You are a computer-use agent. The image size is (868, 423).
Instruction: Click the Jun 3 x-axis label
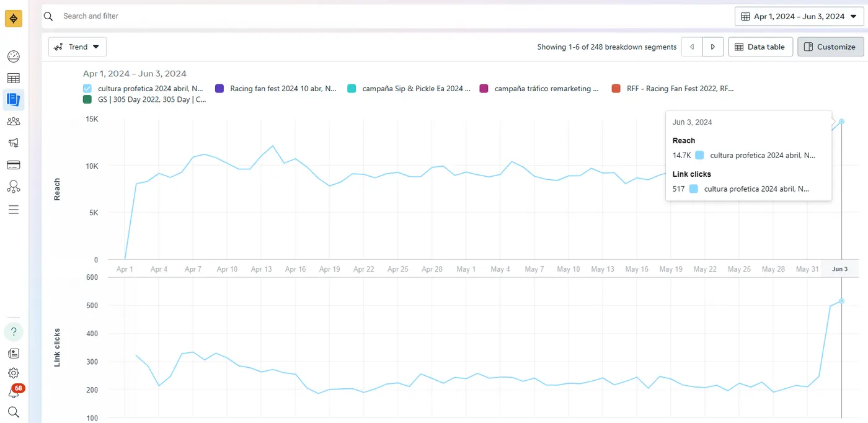pyautogui.click(x=840, y=269)
